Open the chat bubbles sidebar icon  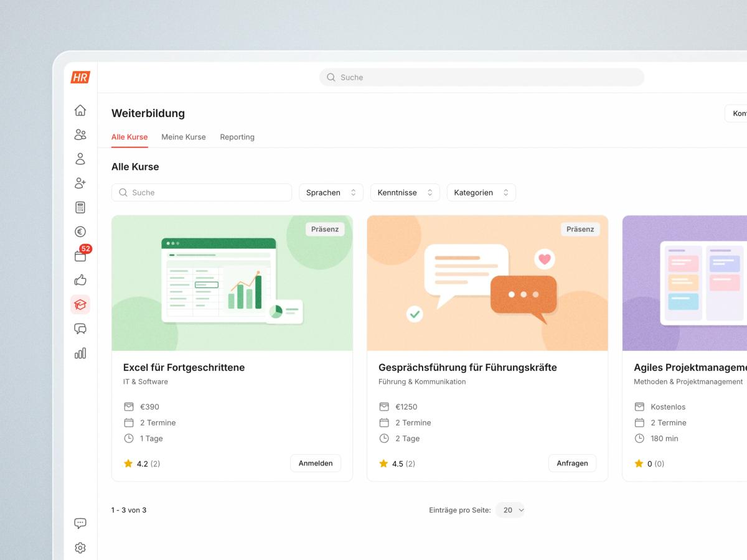(80, 329)
